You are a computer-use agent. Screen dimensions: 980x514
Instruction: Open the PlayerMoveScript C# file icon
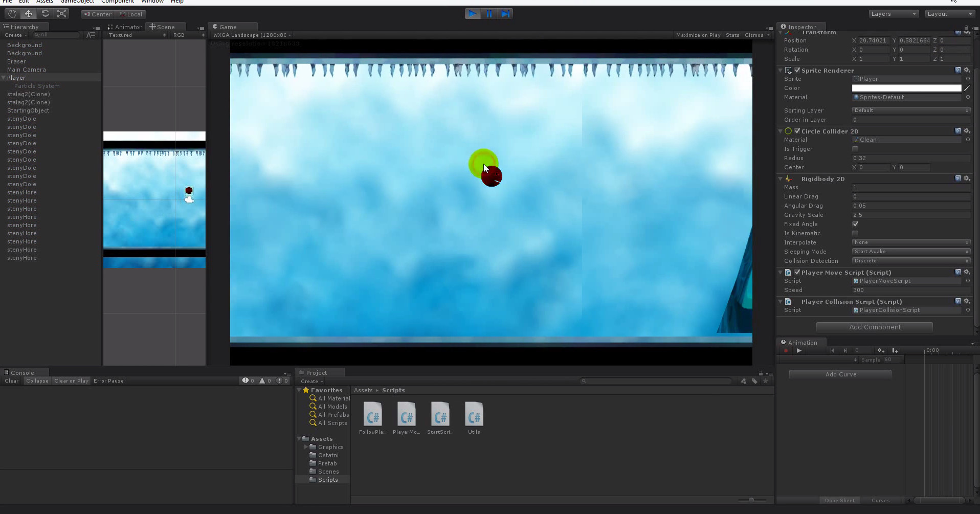coord(406,414)
